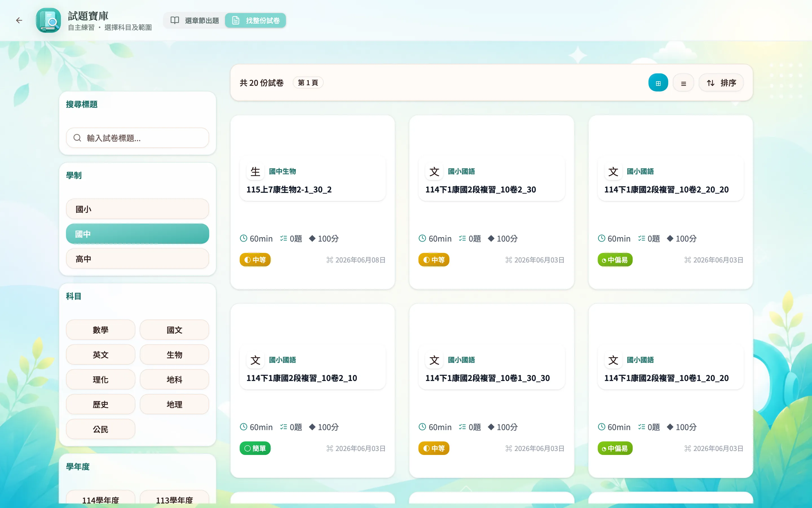Click clock icon on 10卷1_30_30 card
The height and width of the screenshot is (508, 812).
click(x=422, y=427)
